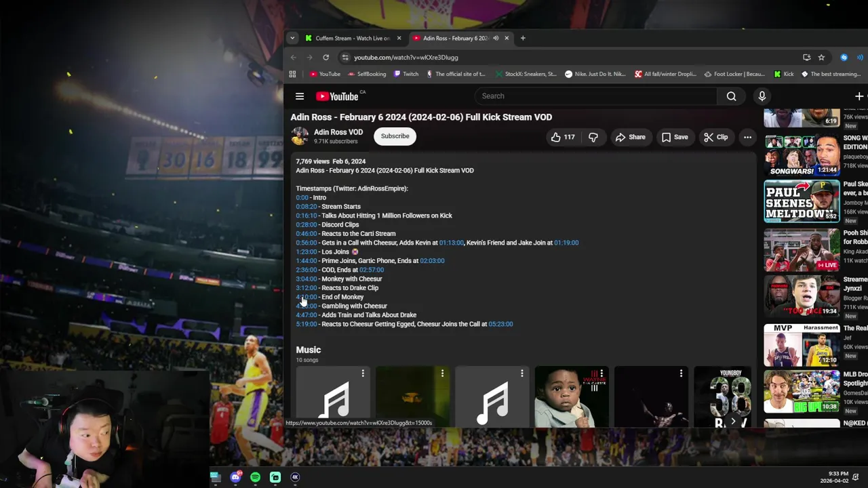Open the blue Shazam extension icon
Viewport: 868px width, 488px height.
point(844,58)
